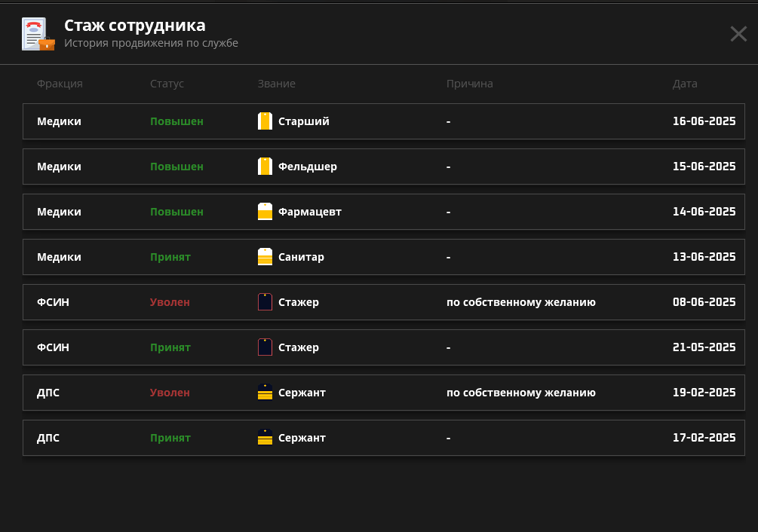758x532 pixels.
Task: Click Стажер text in the Уволен row
Action: pos(298,302)
